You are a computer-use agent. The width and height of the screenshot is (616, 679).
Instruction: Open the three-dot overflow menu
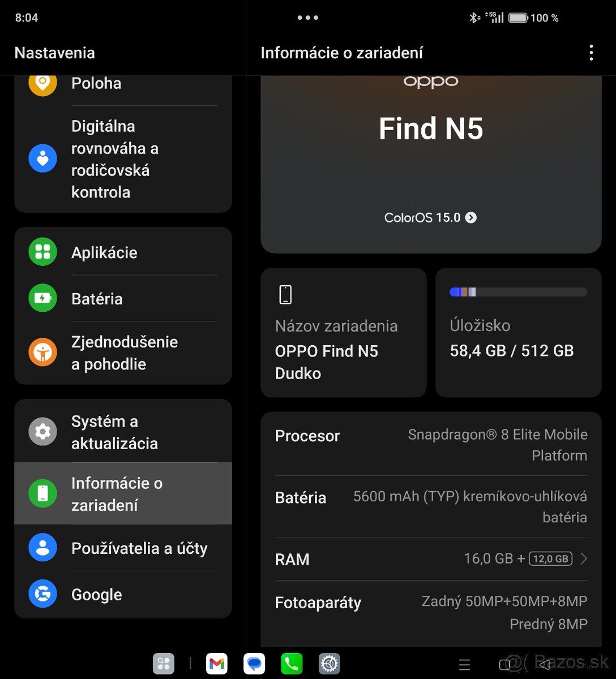591,52
